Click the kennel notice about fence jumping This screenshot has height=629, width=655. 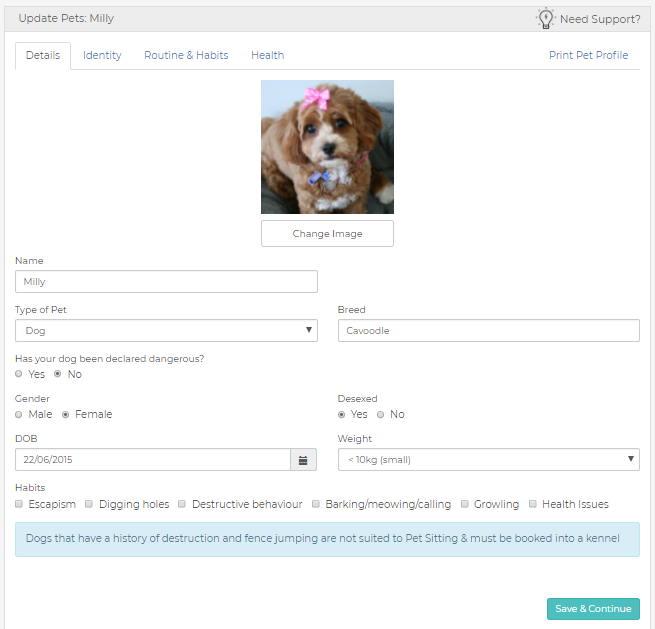click(327, 539)
